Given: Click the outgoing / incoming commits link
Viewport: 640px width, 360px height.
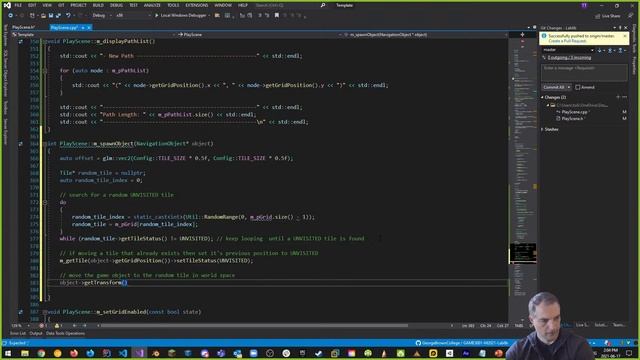Looking at the screenshot, I should pyautogui.click(x=569, y=58).
